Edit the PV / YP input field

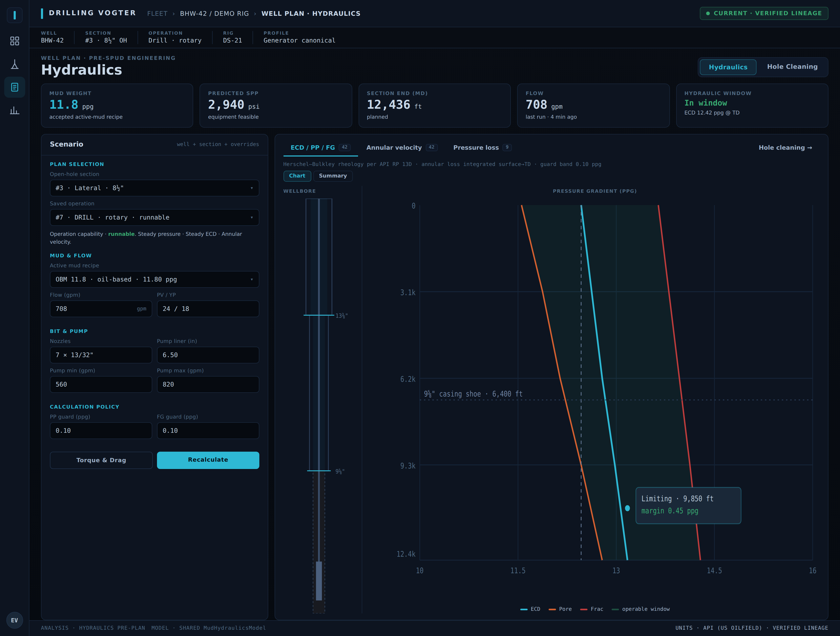[208, 309]
